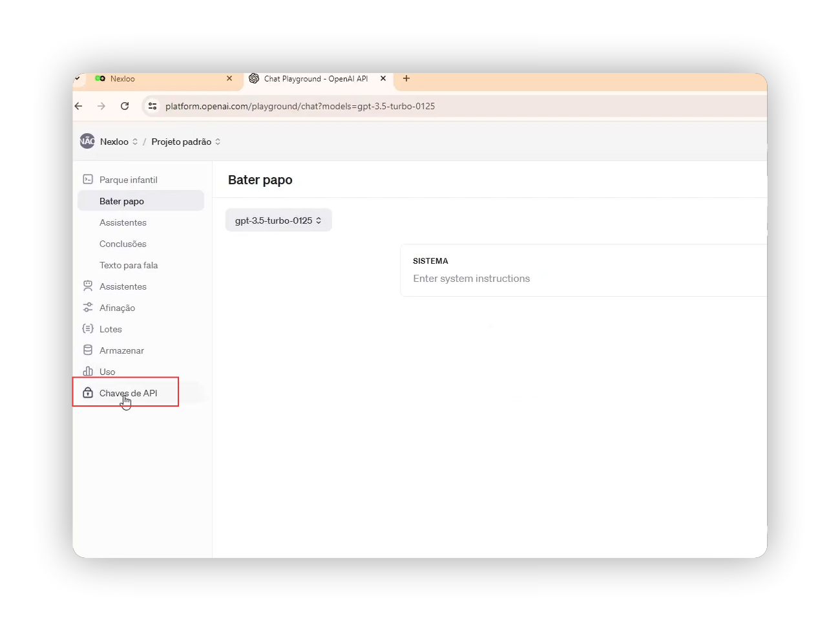
Task: Click the Parque infantil terminal icon
Action: pyautogui.click(x=88, y=179)
